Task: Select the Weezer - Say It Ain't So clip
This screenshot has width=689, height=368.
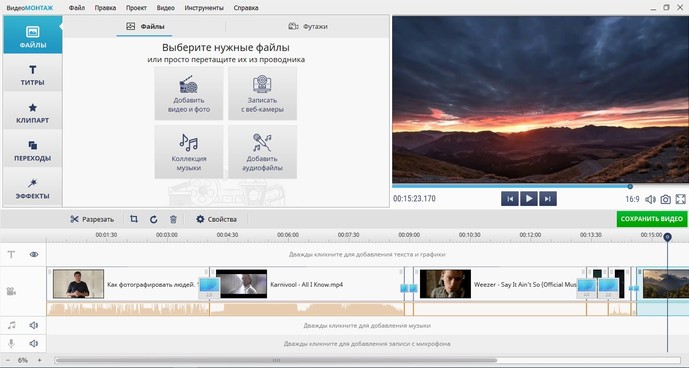Action: (x=500, y=284)
